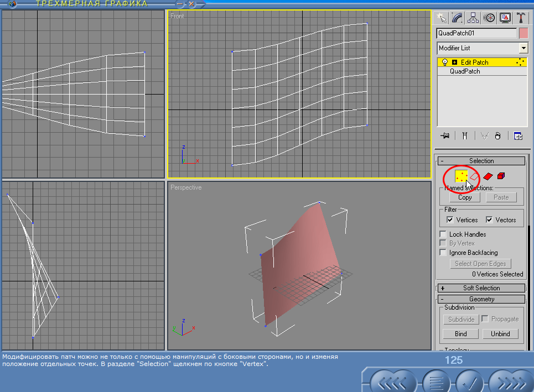The height and width of the screenshot is (392, 534).
Task: Expand the Soft Selection rollout
Action: [x=481, y=288]
